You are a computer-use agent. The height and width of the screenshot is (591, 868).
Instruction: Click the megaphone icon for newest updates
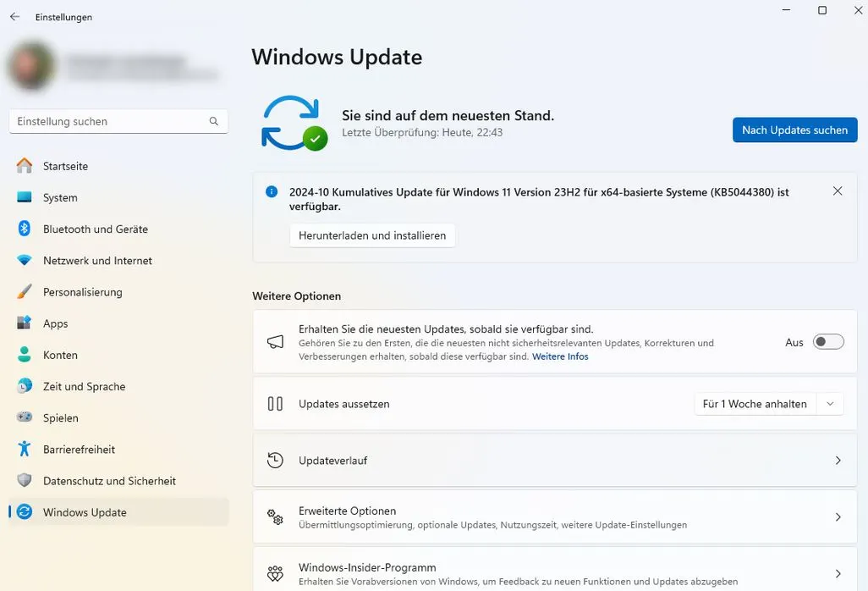[x=275, y=342]
